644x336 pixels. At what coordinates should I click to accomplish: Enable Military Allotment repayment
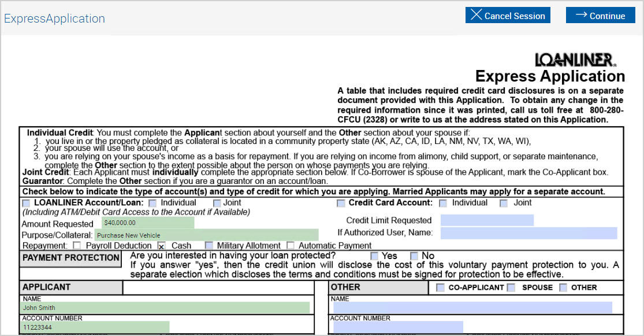coord(209,246)
